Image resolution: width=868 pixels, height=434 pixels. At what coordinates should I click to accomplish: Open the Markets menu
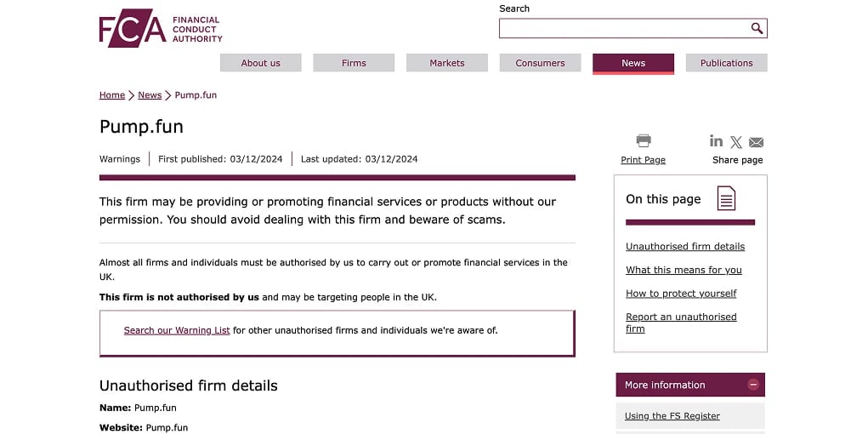click(x=446, y=63)
